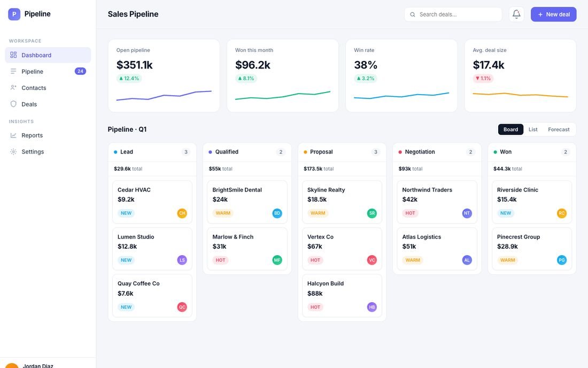The width and height of the screenshot is (588, 368).
Task: Open the Northwind Traders deal card
Action: click(437, 202)
